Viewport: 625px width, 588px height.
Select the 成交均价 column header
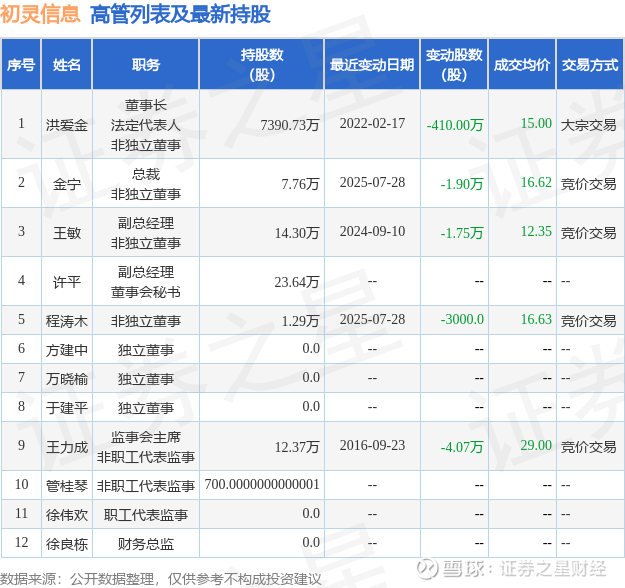click(522, 64)
